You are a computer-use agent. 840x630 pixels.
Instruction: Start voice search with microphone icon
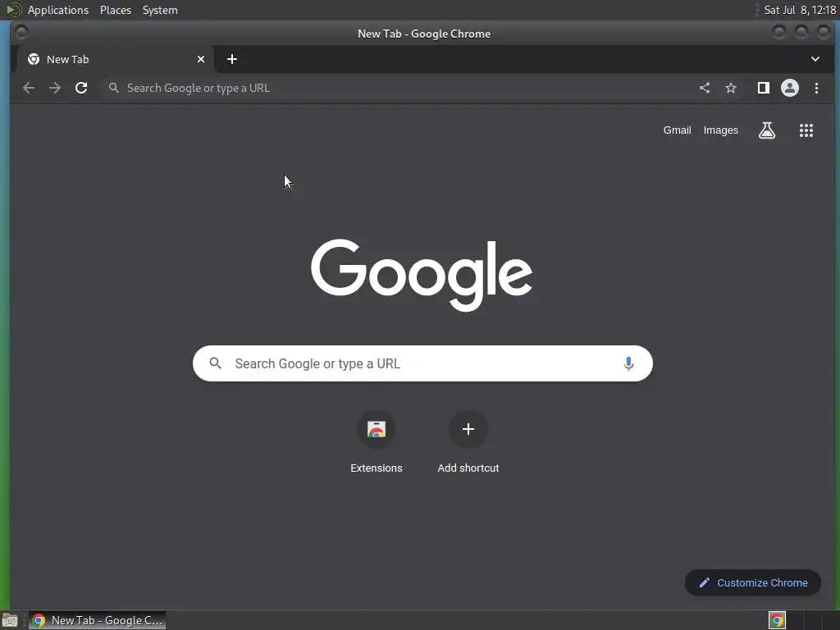tap(628, 363)
